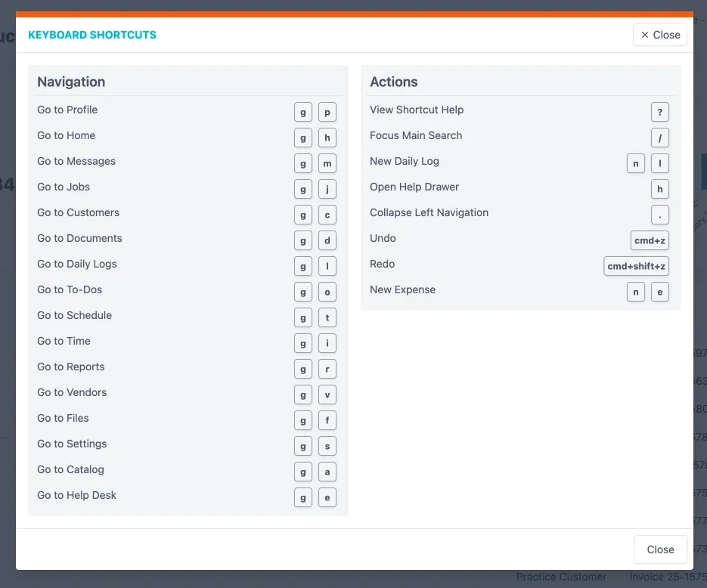Click the "g" keycap beside Go to Profile
Screen dimensions: 707x588
[x=303, y=112]
